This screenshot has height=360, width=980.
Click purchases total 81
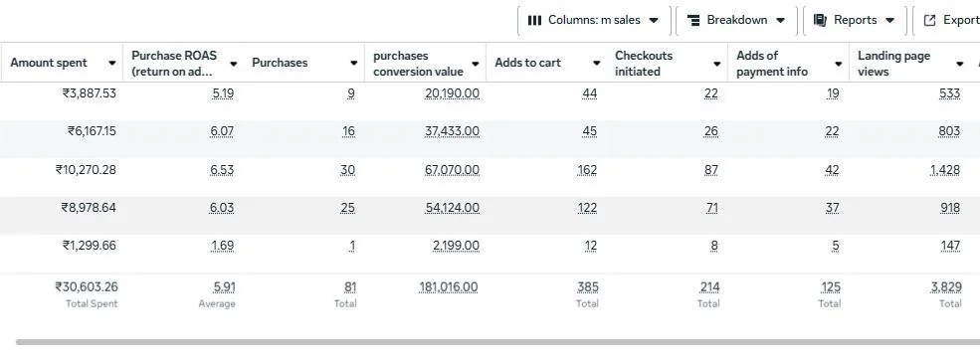click(x=350, y=286)
